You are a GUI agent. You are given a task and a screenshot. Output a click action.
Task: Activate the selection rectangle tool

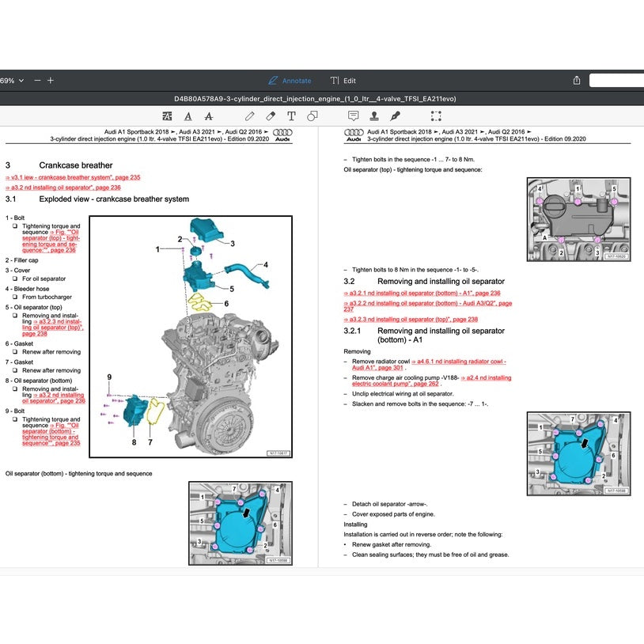tap(436, 116)
